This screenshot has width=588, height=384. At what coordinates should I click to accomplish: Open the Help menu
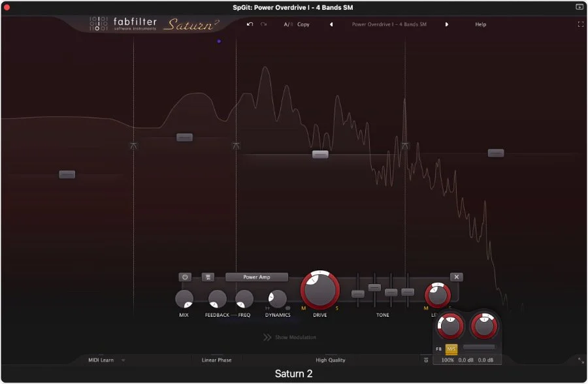480,24
